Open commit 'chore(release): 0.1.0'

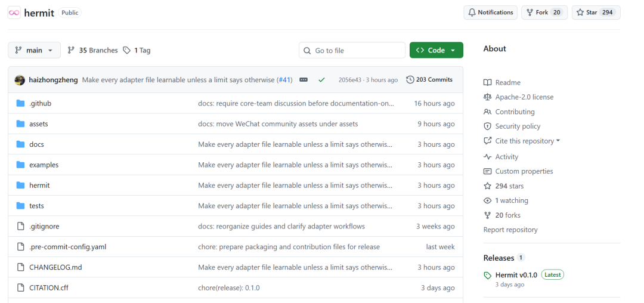coord(229,288)
